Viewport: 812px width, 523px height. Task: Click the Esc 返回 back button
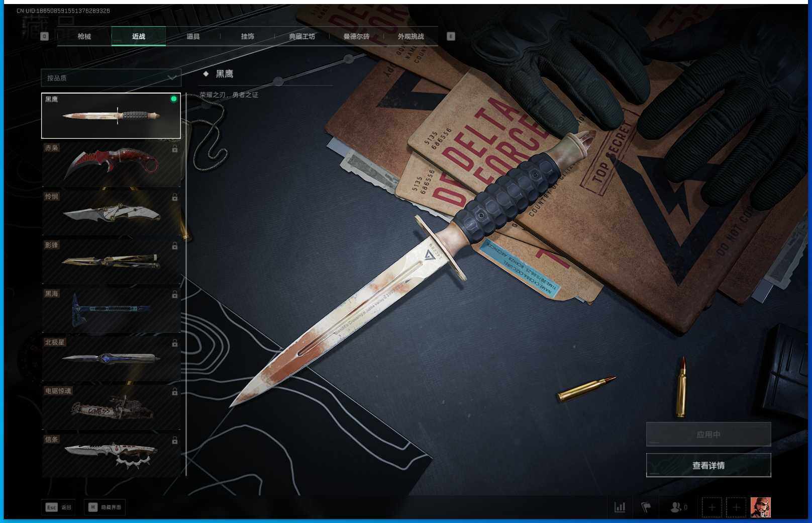pyautogui.click(x=59, y=507)
